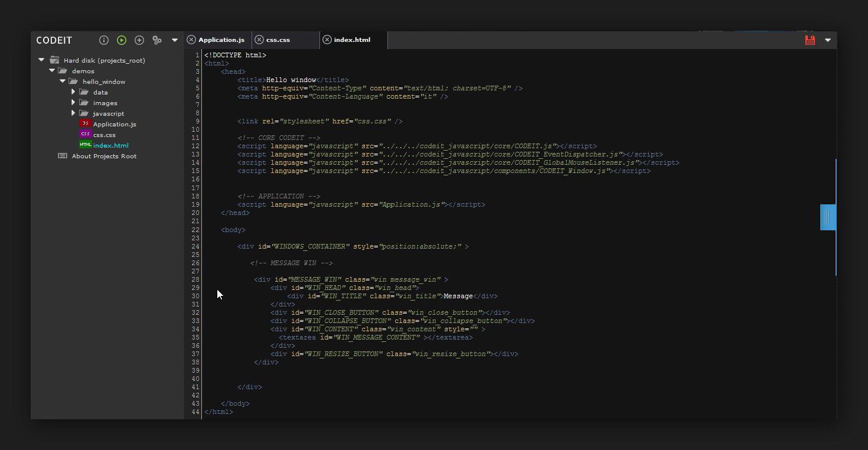Open settings using the gears icon
Image resolution: width=868 pixels, height=450 pixels.
[157, 40]
